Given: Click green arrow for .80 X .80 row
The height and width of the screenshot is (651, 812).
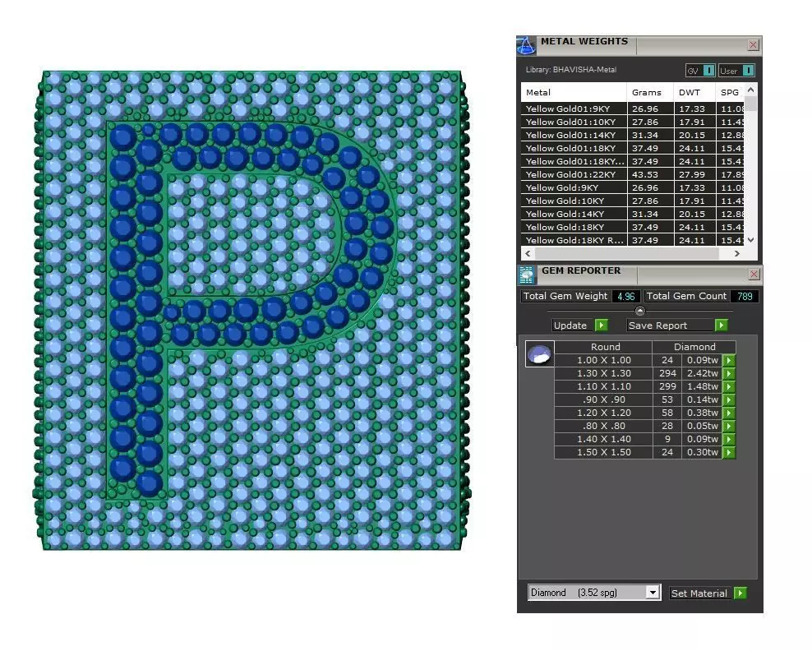Looking at the screenshot, I should tap(729, 427).
